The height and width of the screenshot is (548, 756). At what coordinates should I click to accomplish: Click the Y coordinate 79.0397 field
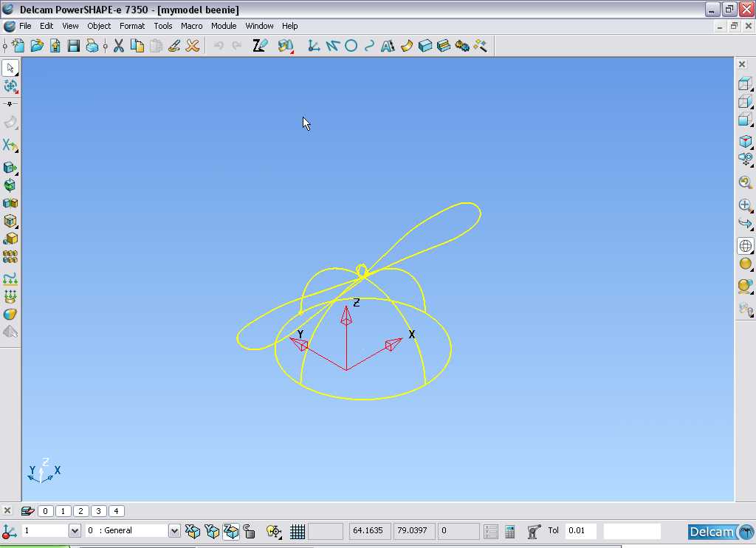[x=414, y=530]
